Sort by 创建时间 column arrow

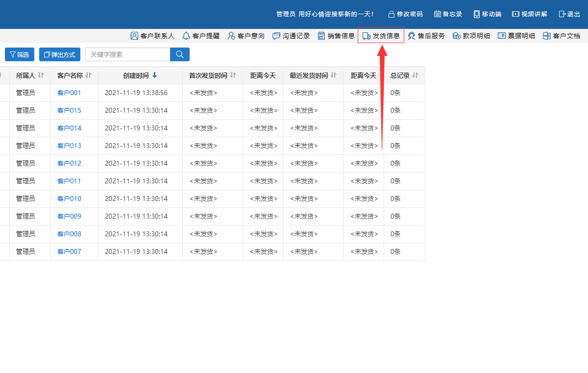[154, 75]
